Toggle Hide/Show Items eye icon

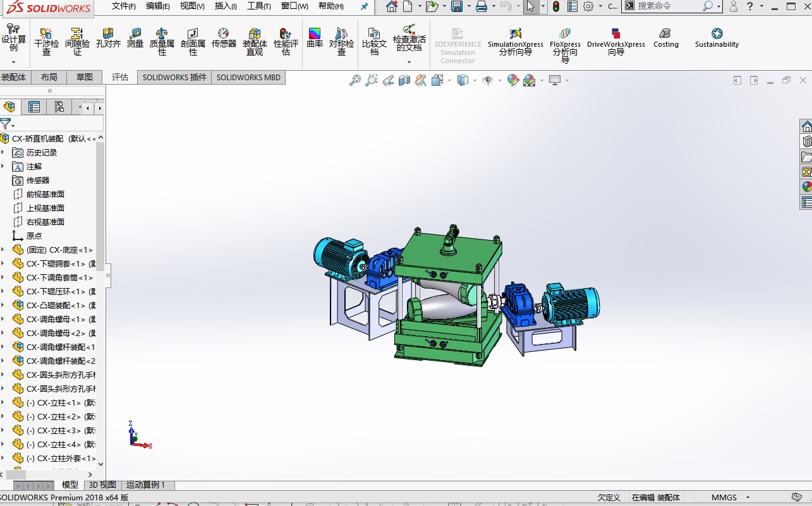pyautogui.click(x=487, y=80)
